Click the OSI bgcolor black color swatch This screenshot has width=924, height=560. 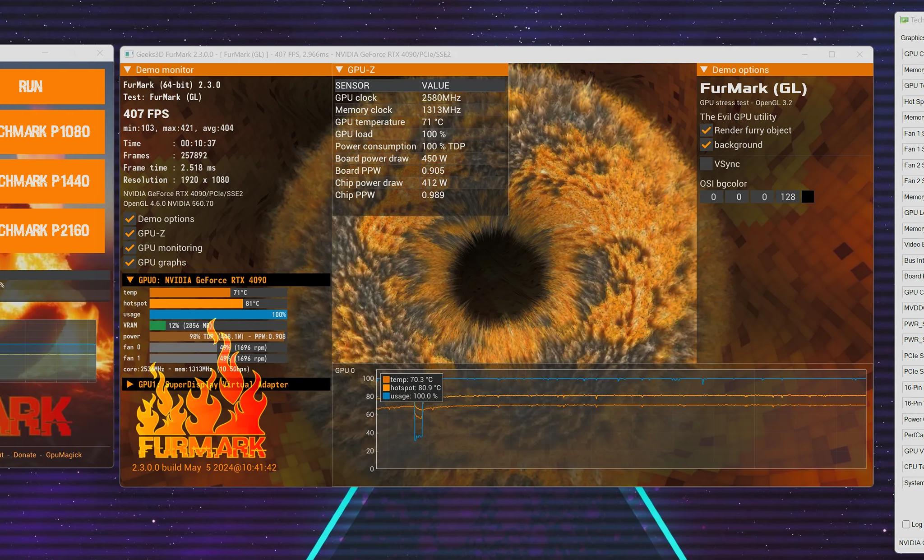[x=808, y=197]
